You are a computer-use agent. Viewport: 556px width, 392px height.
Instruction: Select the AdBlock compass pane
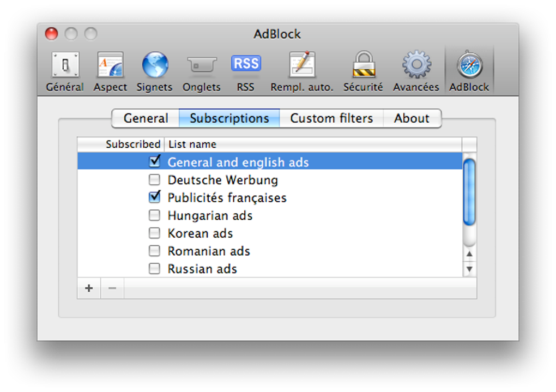click(469, 72)
